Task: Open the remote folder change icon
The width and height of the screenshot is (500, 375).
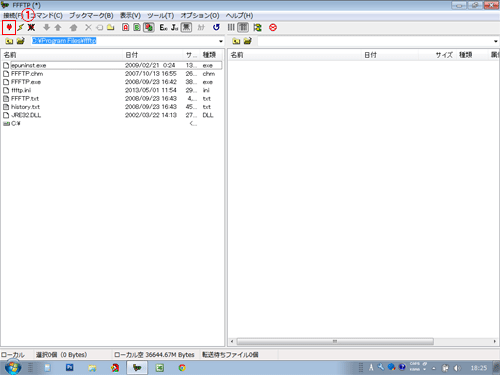Action: click(x=247, y=41)
